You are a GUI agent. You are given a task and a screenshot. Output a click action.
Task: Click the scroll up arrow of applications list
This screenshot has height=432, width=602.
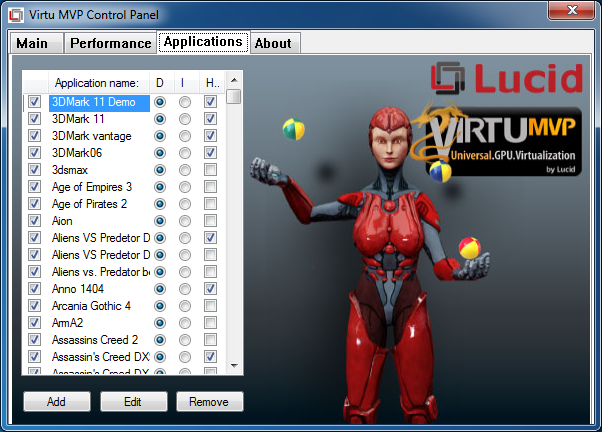[x=233, y=81]
